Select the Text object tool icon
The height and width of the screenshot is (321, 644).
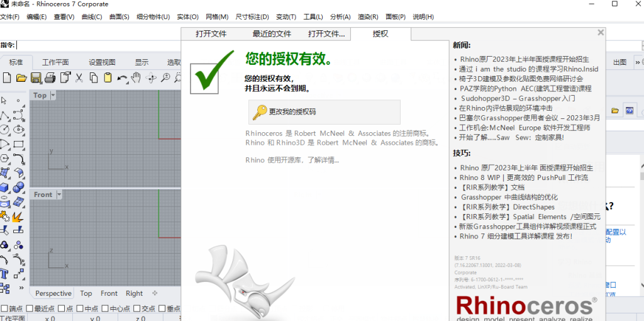[x=5, y=274]
